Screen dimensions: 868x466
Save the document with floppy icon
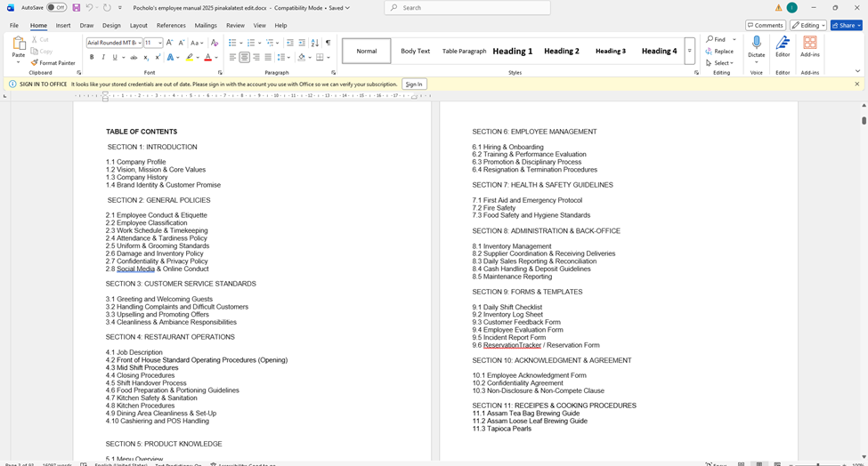point(77,8)
